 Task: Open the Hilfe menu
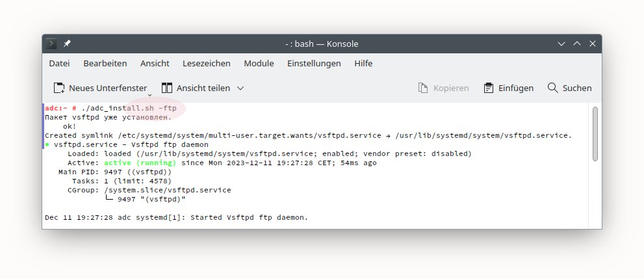[x=363, y=63]
